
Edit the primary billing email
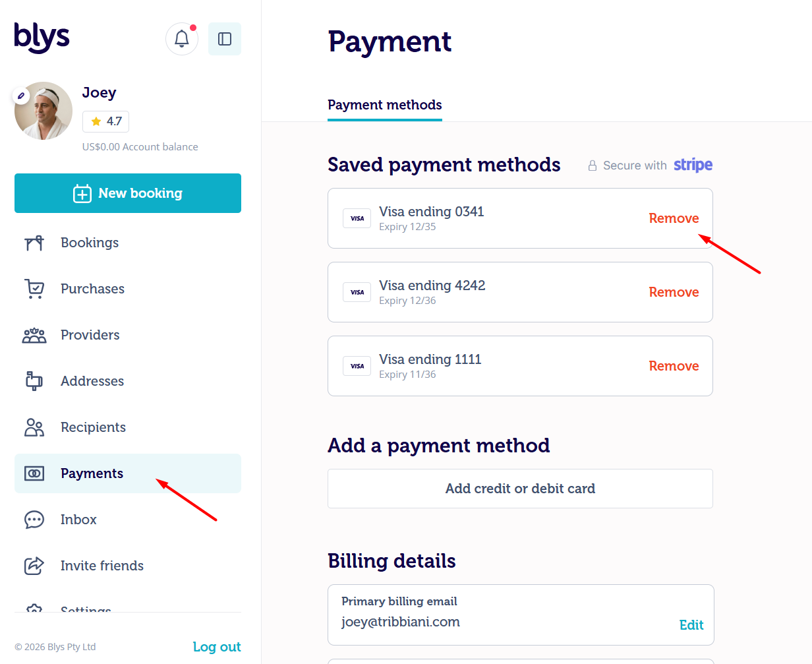pyautogui.click(x=691, y=625)
